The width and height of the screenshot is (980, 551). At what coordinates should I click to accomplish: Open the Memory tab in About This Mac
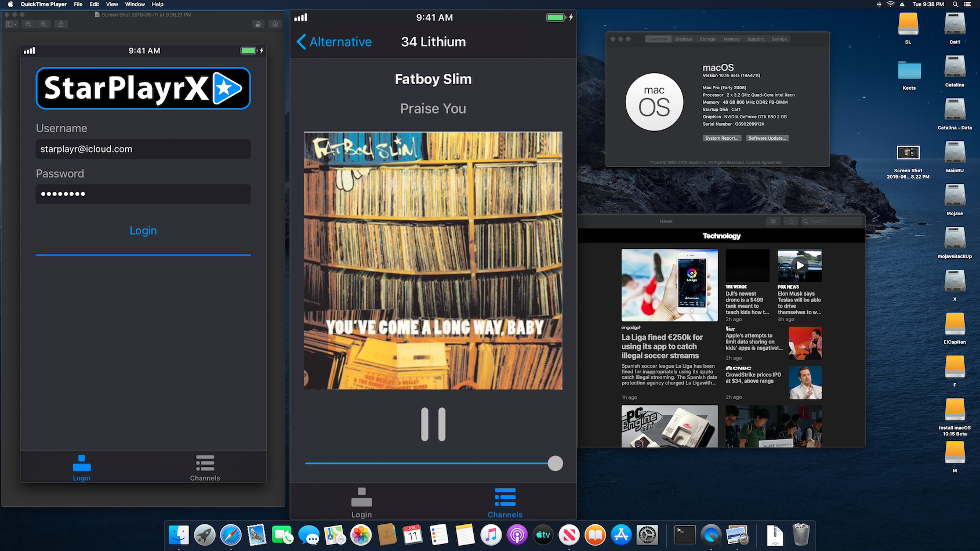coord(731,39)
